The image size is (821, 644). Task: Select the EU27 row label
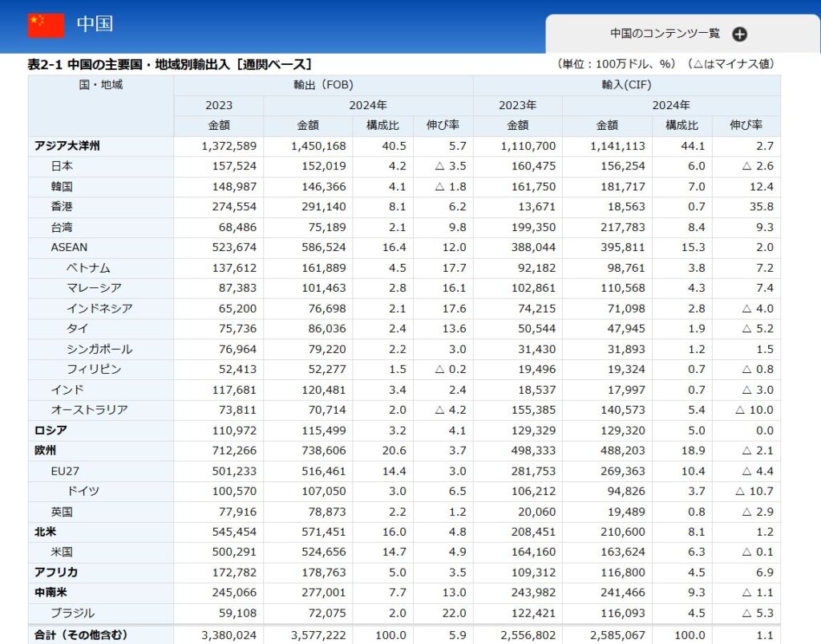pyautogui.click(x=66, y=471)
